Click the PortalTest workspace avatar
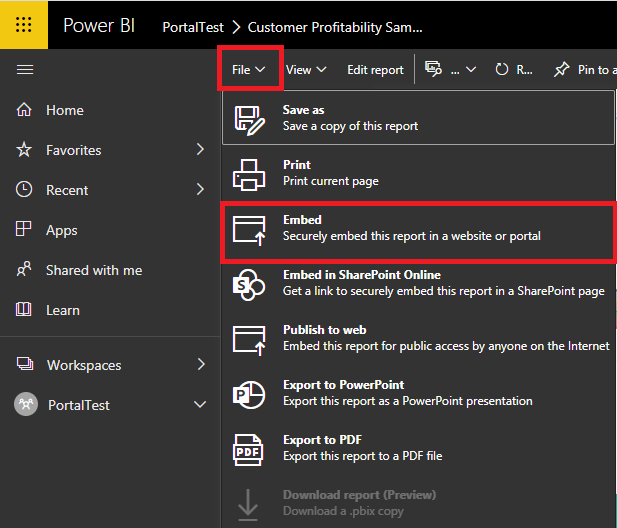Image resolution: width=617 pixels, height=528 pixels. 26,404
